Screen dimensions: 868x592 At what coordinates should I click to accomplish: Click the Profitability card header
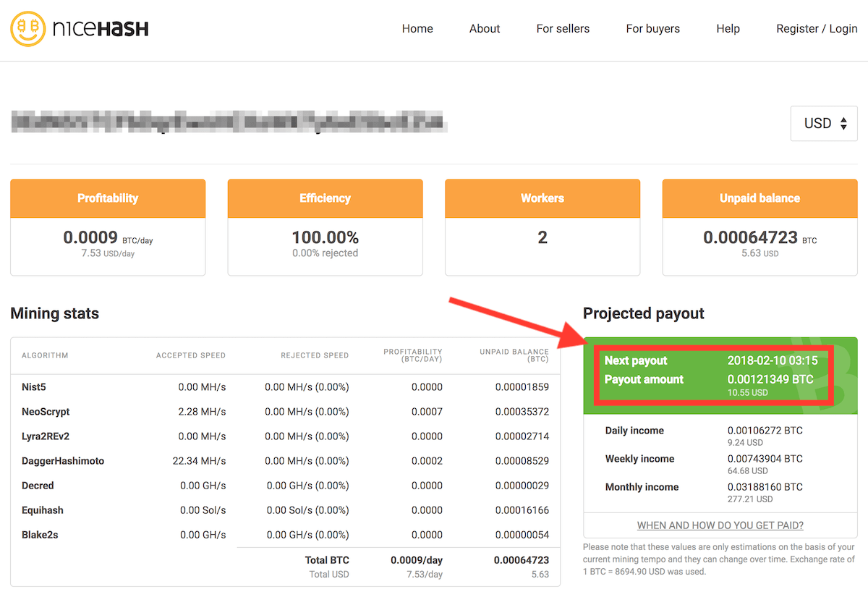(108, 198)
